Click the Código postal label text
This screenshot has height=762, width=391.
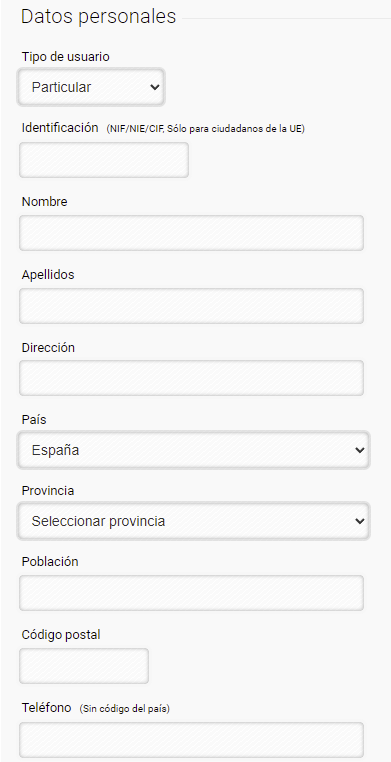(x=61, y=635)
